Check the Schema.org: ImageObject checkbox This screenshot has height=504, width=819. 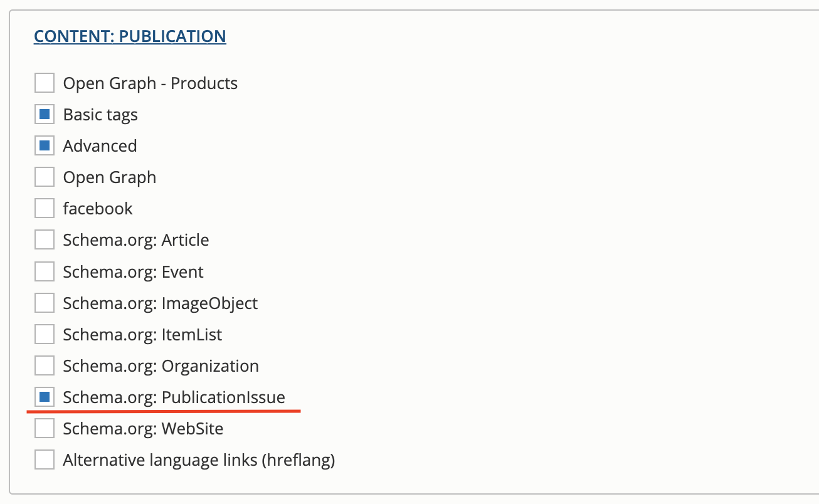pyautogui.click(x=44, y=302)
